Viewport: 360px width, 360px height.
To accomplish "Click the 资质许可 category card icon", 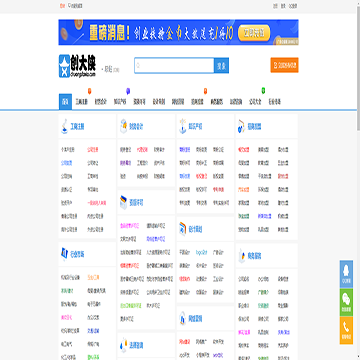I will tap(123, 202).
